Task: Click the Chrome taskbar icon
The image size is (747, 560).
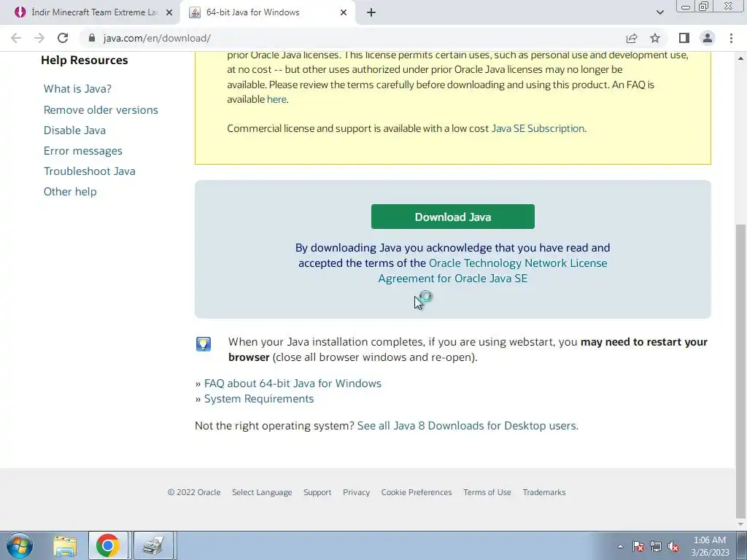Action: pos(108,545)
